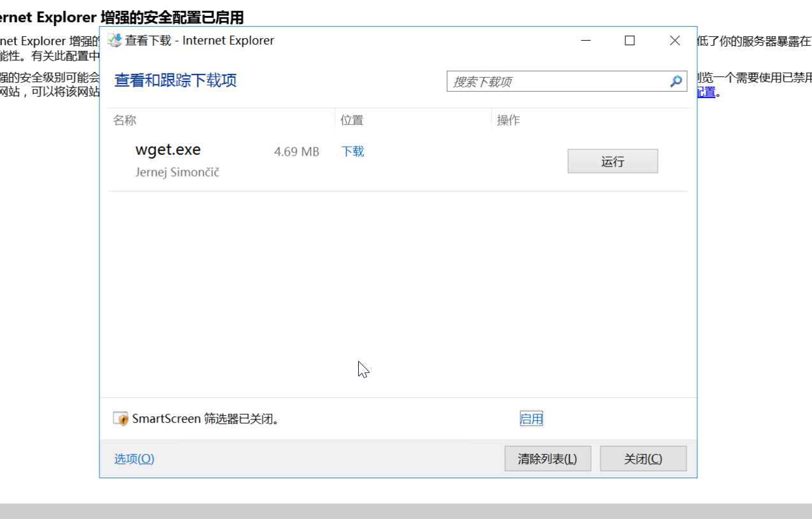This screenshot has width=812, height=519.
Task: Click the search magnifier icon in downloads
Action: point(676,81)
